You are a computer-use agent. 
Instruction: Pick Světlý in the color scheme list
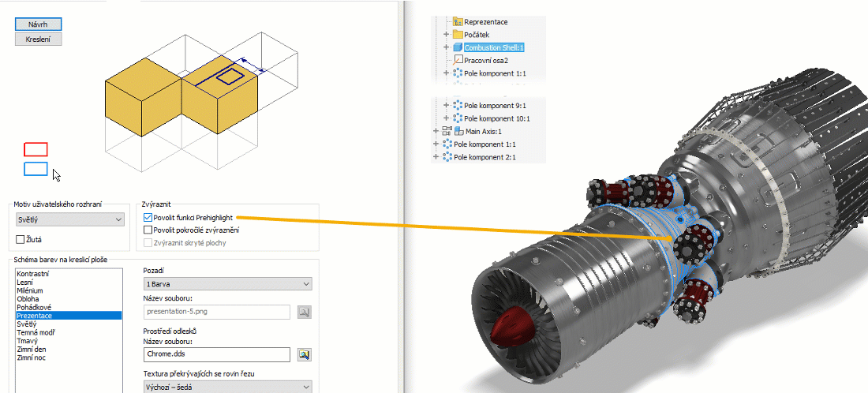tap(69, 324)
